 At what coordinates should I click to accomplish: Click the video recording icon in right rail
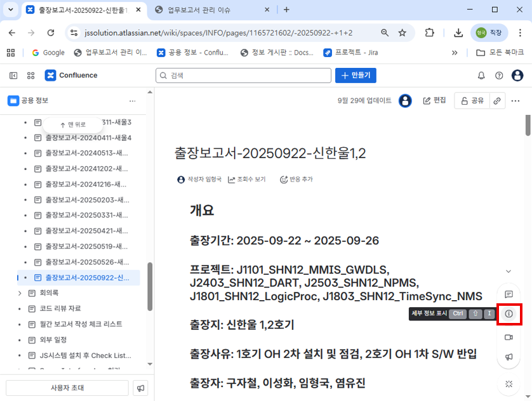click(x=509, y=337)
